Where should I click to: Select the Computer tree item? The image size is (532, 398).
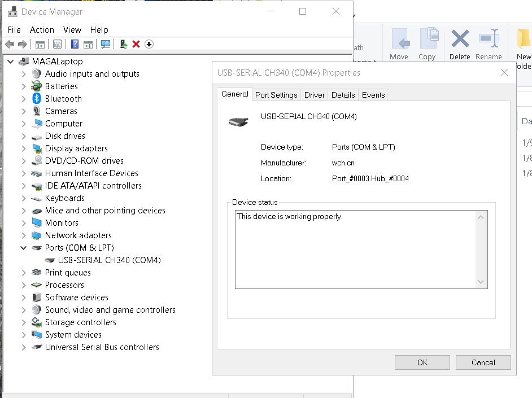(64, 124)
